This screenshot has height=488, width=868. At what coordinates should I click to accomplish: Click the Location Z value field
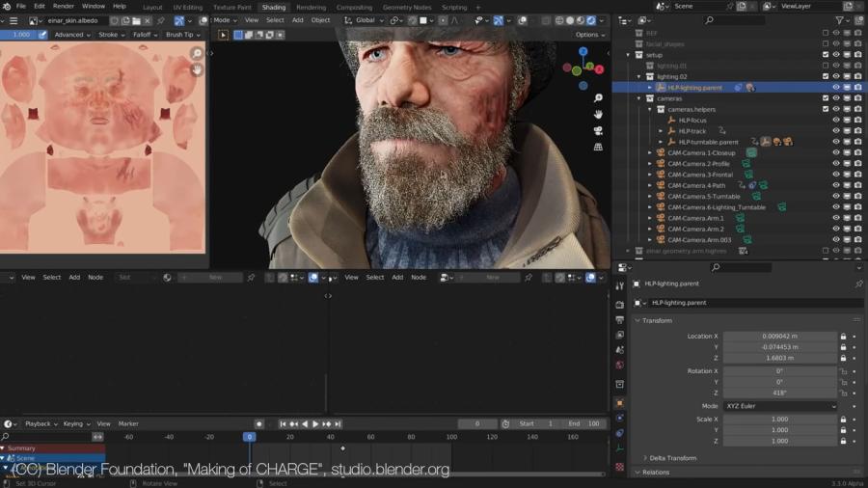pos(780,358)
